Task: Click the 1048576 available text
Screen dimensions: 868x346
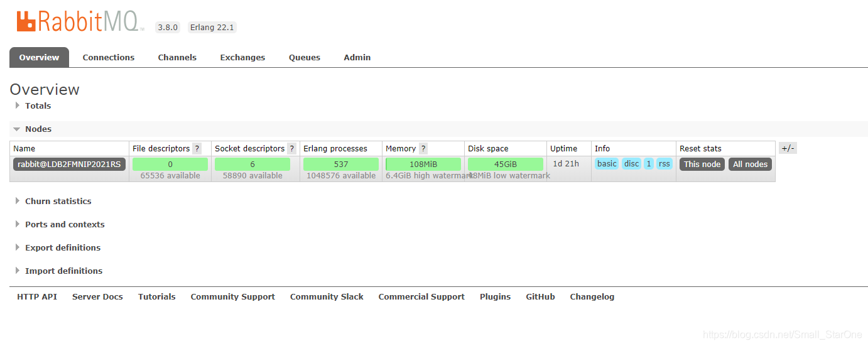Action: [341, 176]
